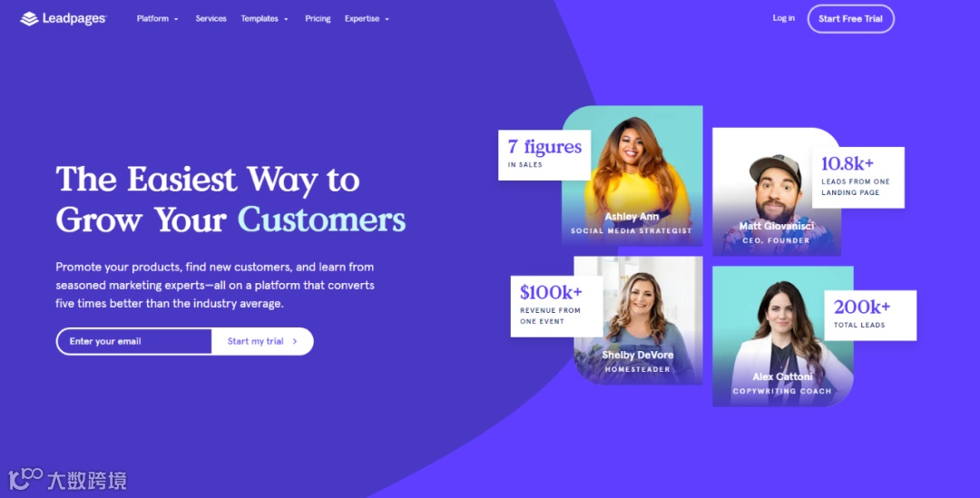The image size is (980, 498).
Task: Open Alex Cattoni's testimonial photo
Action: click(783, 337)
